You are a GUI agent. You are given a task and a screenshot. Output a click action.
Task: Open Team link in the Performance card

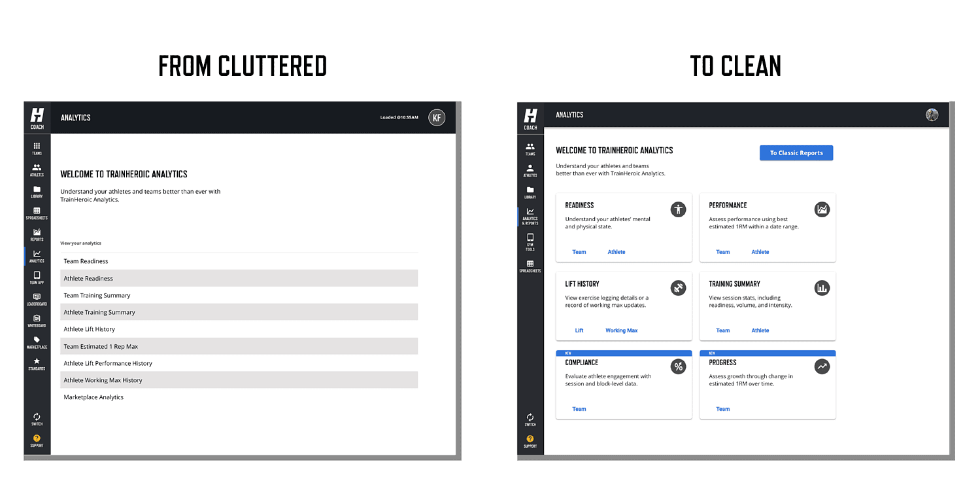point(723,252)
